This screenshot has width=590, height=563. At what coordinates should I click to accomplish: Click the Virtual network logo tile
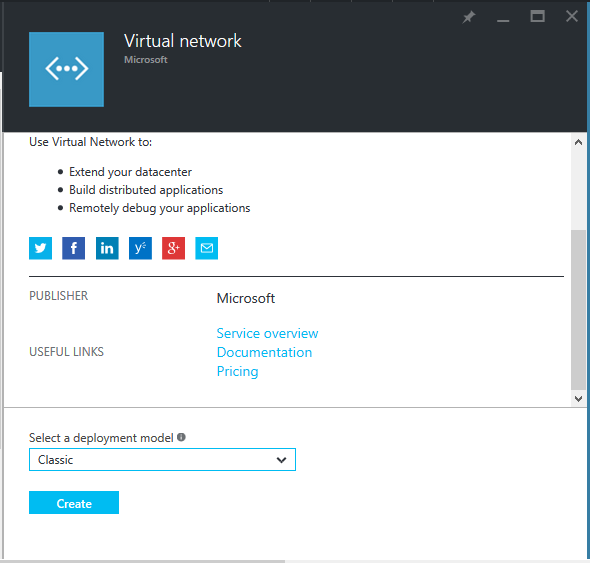point(67,69)
